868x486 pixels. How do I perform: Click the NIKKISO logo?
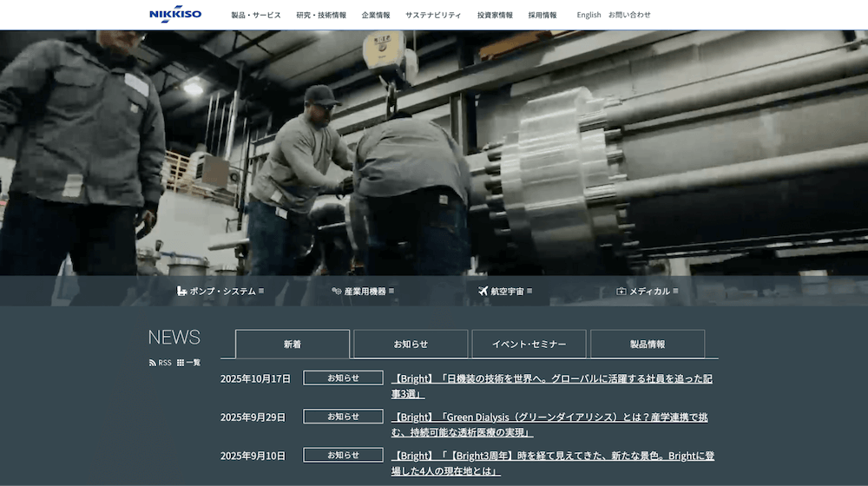174,15
